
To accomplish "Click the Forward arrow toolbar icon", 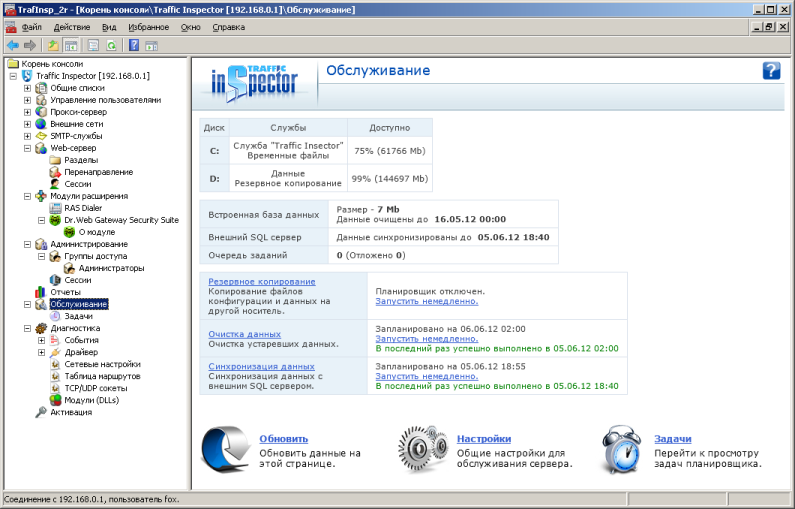I will [x=30, y=46].
